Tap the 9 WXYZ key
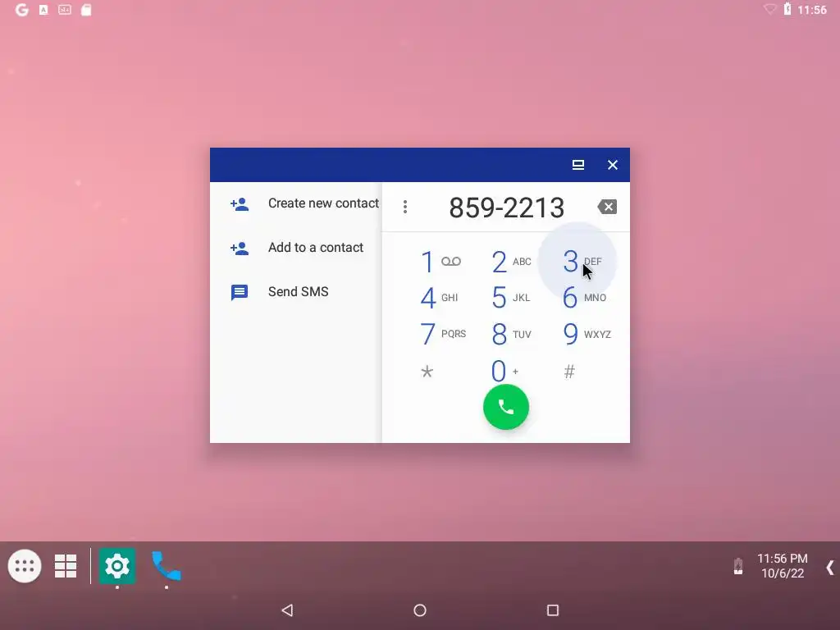The height and width of the screenshot is (630, 840). [x=587, y=334]
